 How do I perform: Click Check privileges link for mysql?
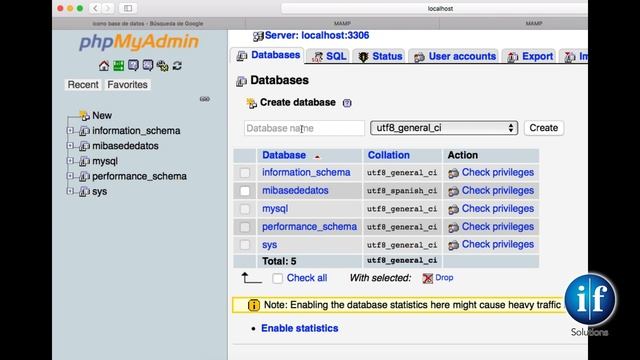pyautogui.click(x=498, y=209)
